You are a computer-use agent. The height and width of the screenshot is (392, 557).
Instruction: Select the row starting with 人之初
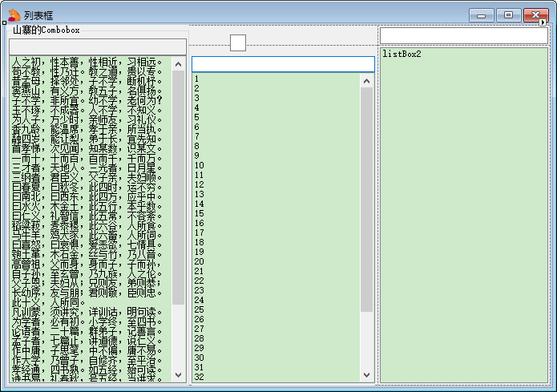(x=91, y=62)
